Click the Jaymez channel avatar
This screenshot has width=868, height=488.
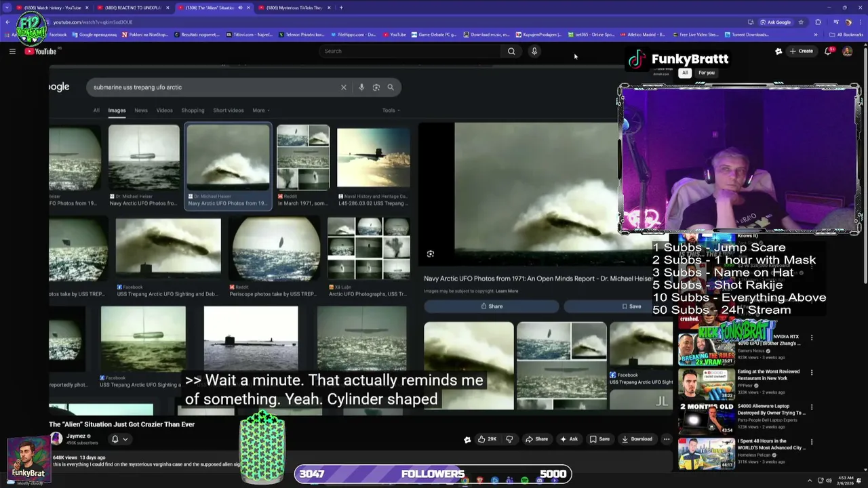point(56,439)
